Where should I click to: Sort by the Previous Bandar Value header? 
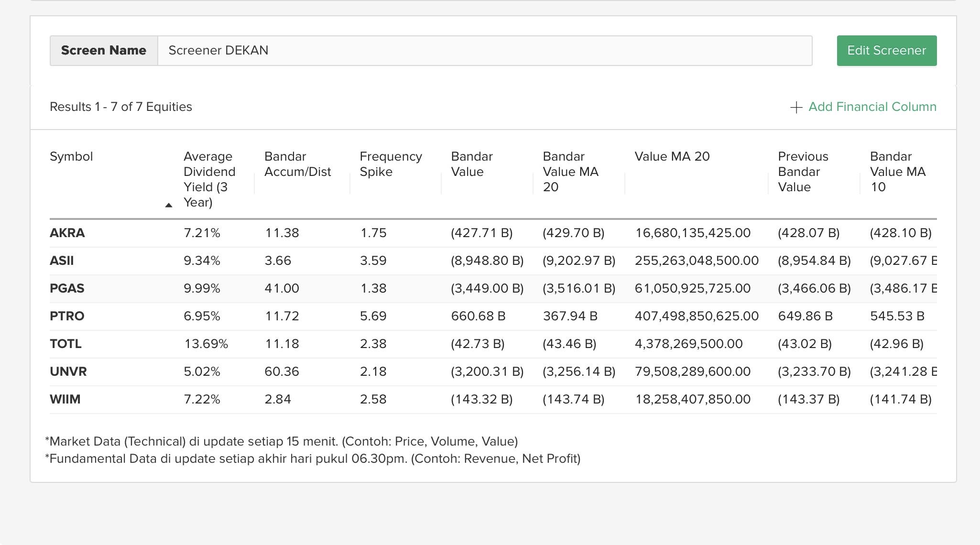pos(803,172)
